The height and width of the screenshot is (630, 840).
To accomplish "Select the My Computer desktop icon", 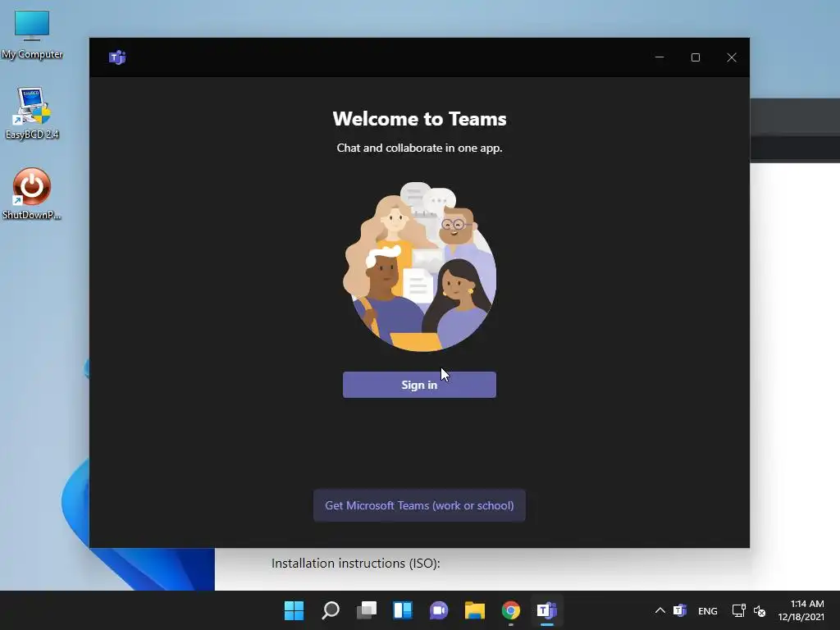I will click(x=32, y=34).
